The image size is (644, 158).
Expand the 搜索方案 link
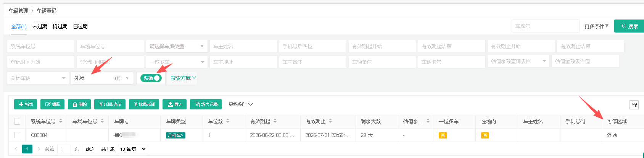tap(183, 78)
